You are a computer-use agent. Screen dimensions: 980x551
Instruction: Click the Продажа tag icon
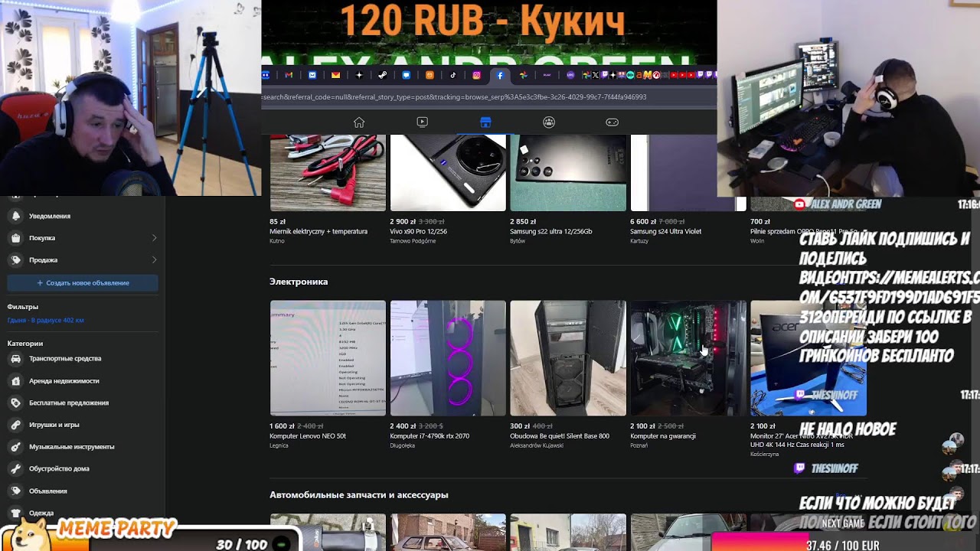coord(16,260)
